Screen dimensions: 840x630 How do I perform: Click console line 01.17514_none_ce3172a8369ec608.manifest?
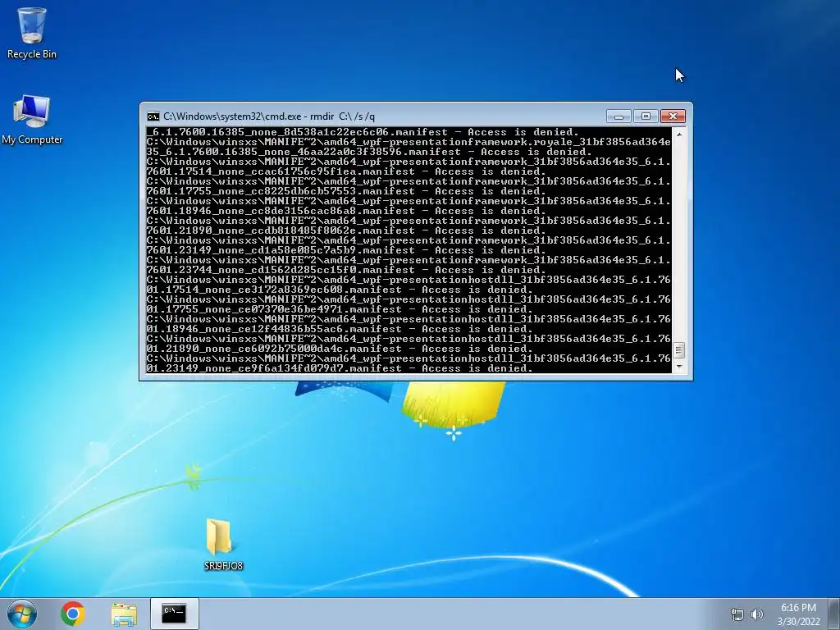tap(339, 290)
